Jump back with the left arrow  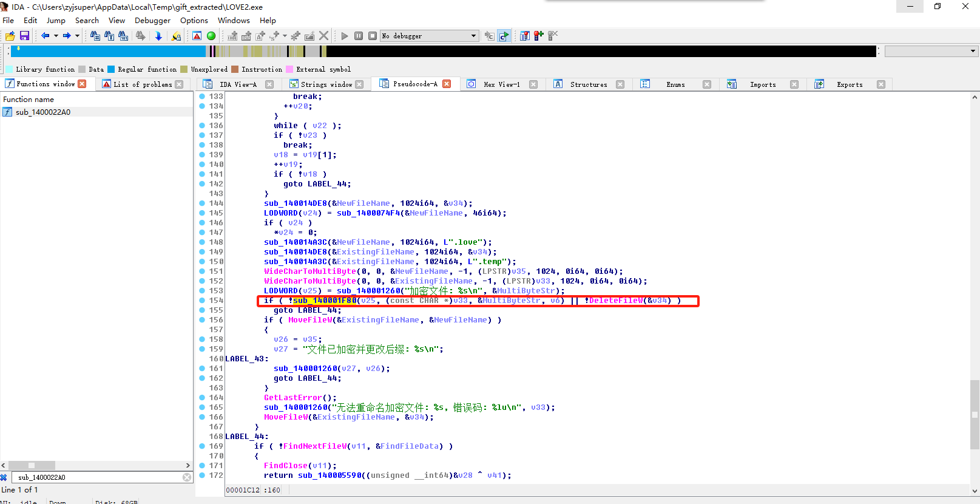tap(45, 36)
